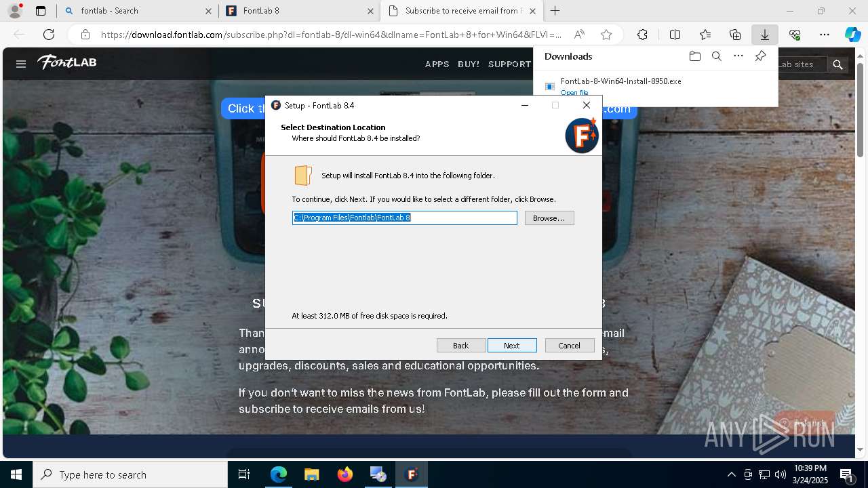868x488 pixels.
Task: Open network icon in system tray
Action: coord(764,474)
